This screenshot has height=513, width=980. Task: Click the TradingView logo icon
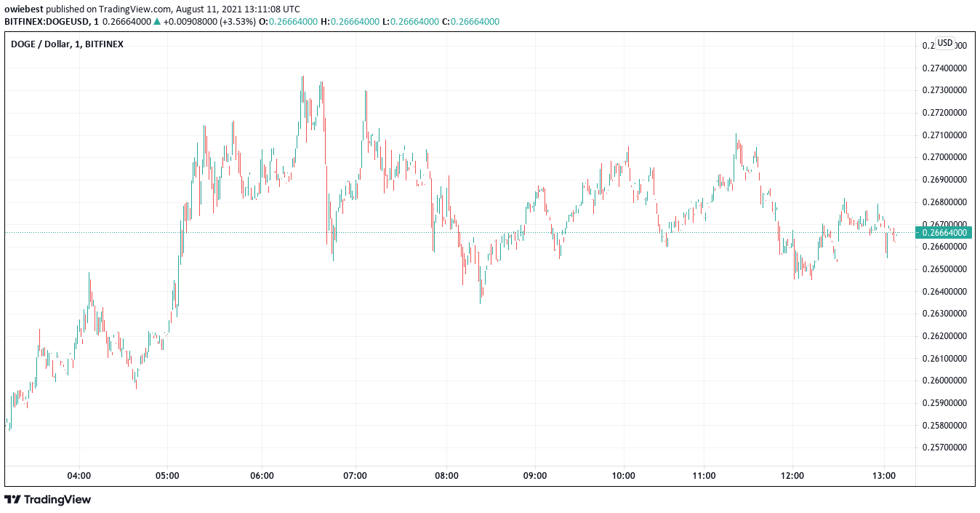point(13,500)
